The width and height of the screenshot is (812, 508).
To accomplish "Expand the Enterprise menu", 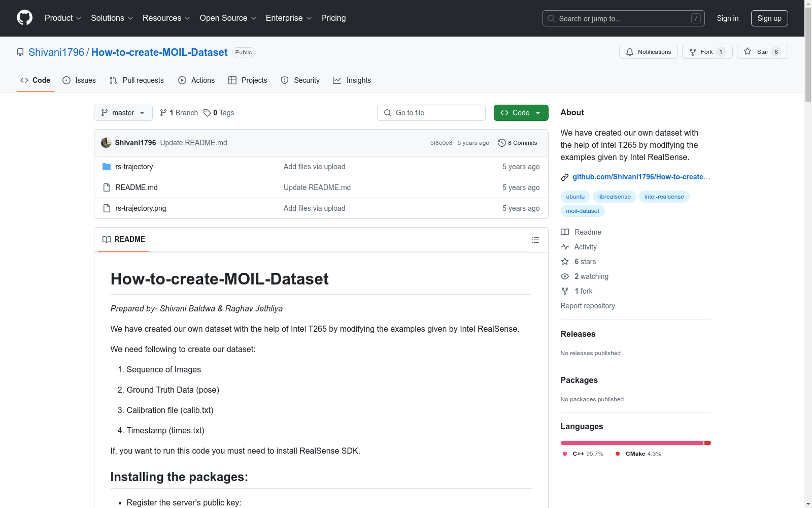I will coord(289,18).
